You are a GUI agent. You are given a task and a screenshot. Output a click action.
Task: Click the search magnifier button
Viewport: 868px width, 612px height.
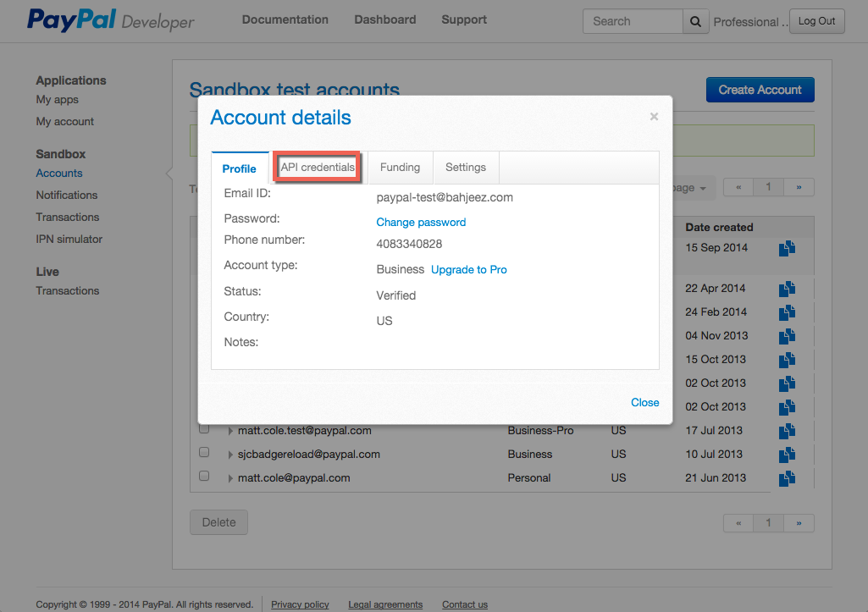point(695,21)
